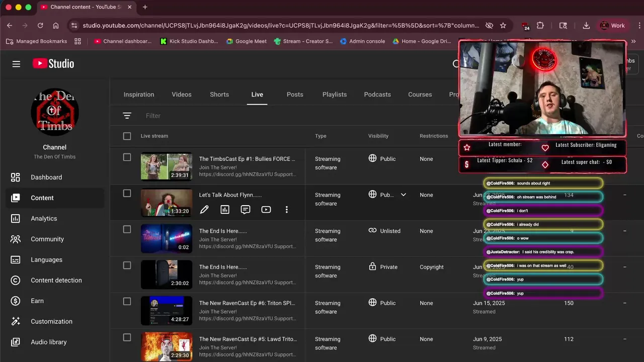
Task: Go to browser home page
Action: [x=56, y=26]
